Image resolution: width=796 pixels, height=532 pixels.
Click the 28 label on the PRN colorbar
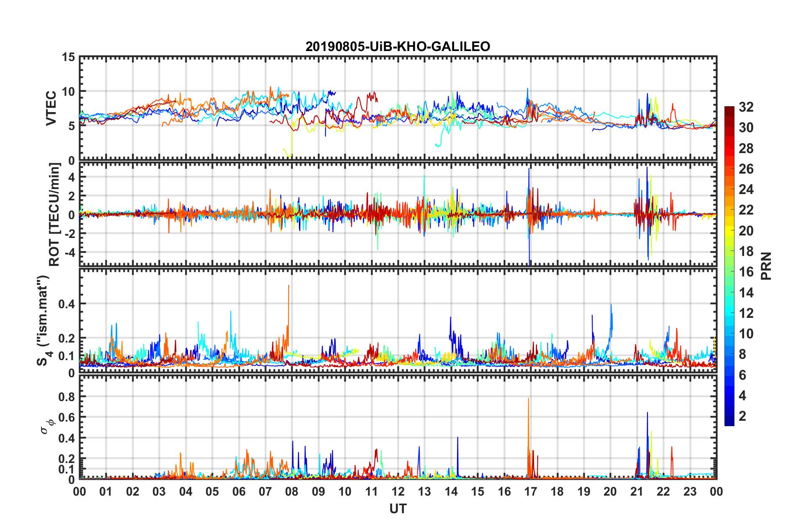(746, 148)
